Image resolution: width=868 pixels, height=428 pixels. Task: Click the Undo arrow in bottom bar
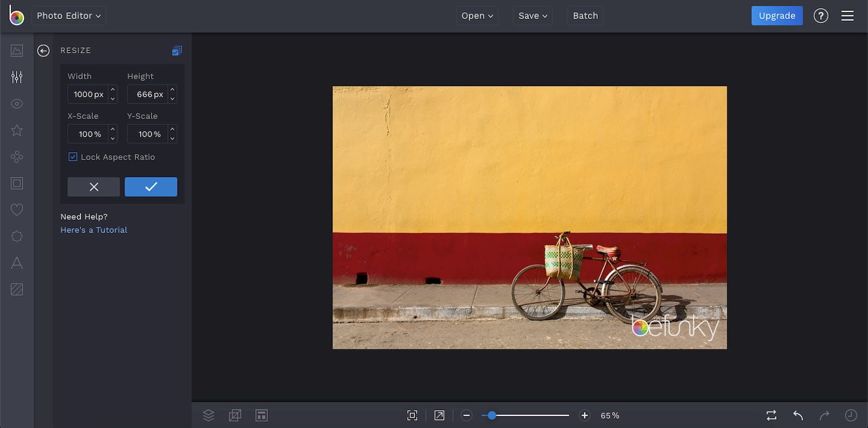[798, 415]
